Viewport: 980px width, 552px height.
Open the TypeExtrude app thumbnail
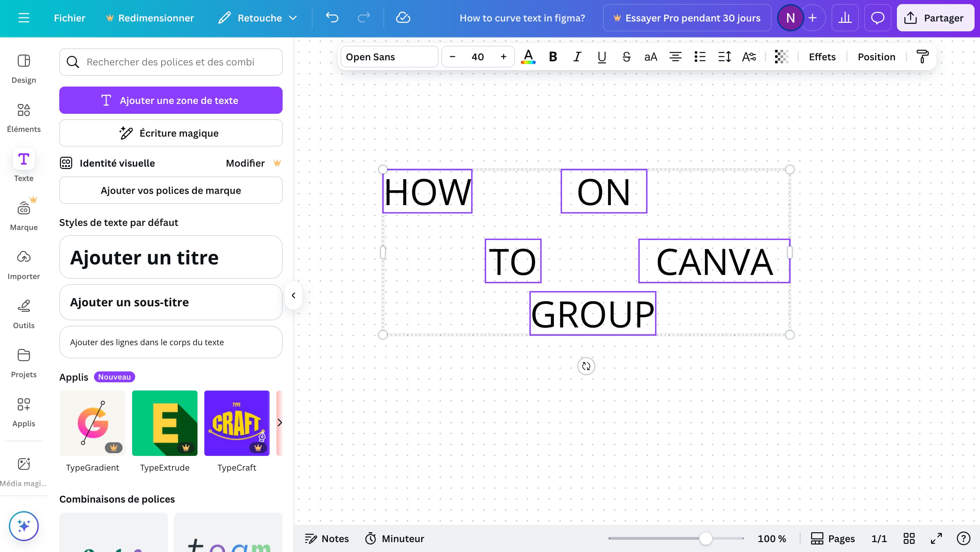[164, 423]
